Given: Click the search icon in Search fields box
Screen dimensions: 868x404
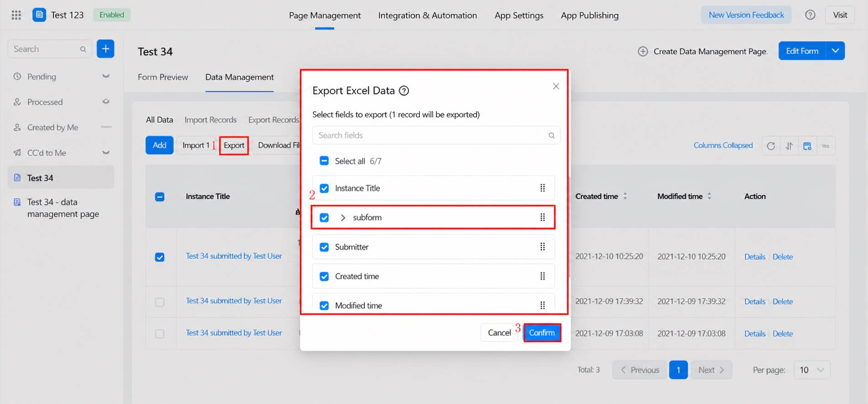Looking at the screenshot, I should [x=552, y=135].
